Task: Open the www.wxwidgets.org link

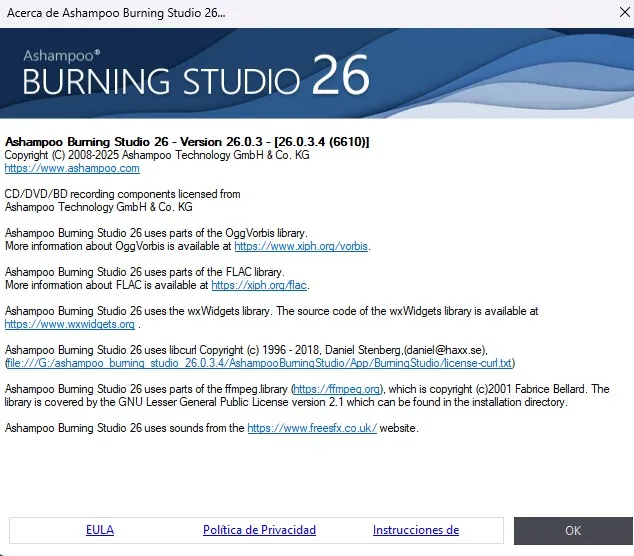Action: click(x=70, y=324)
